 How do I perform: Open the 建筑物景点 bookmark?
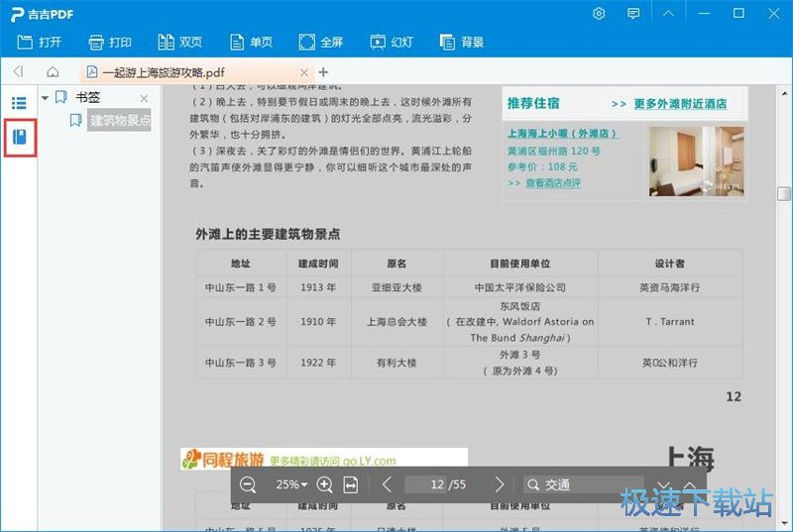click(119, 120)
